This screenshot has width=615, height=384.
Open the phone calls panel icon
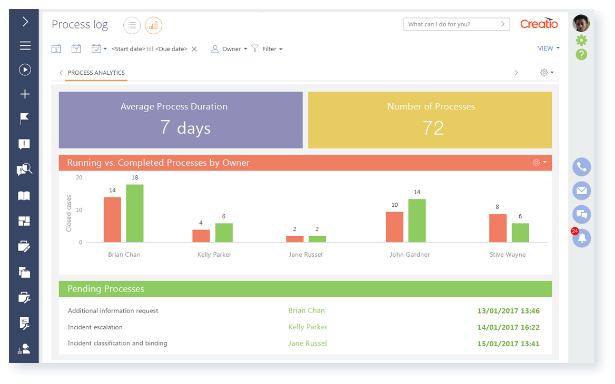click(582, 167)
